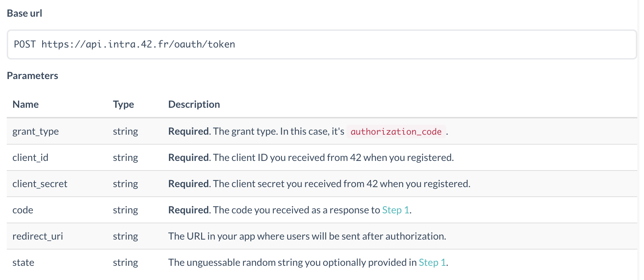Screen dimensions: 644x280
Task: Open the Step 1 link in code row
Action: [396, 210]
